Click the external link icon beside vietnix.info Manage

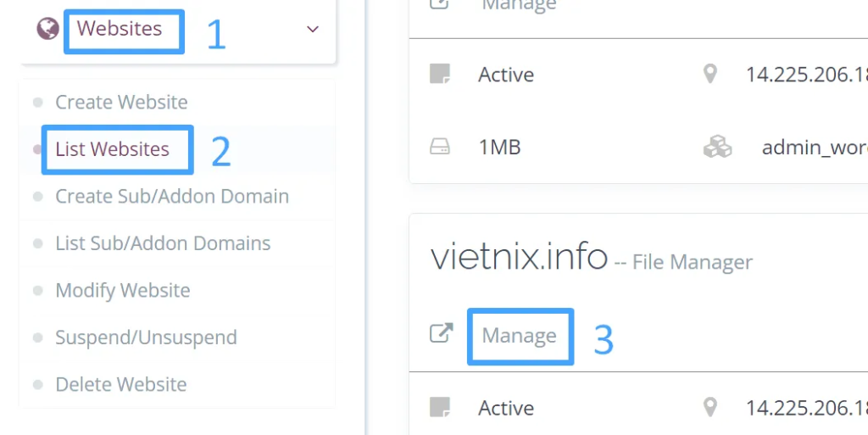(x=441, y=334)
